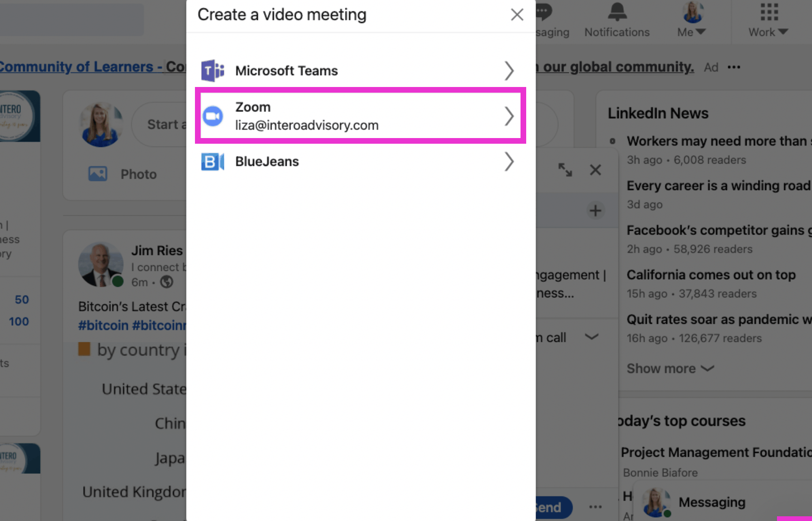Select the Microsoft Teams icon
The height and width of the screenshot is (521, 812).
tap(212, 71)
